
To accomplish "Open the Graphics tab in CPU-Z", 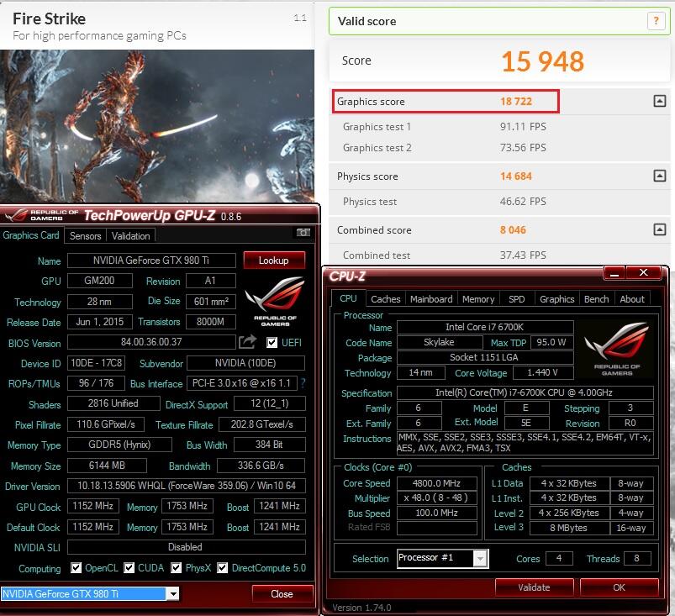I will click(x=556, y=299).
